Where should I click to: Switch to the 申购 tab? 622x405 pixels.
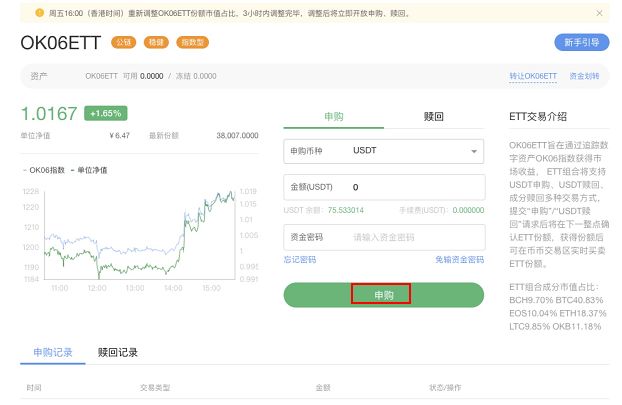(334, 117)
